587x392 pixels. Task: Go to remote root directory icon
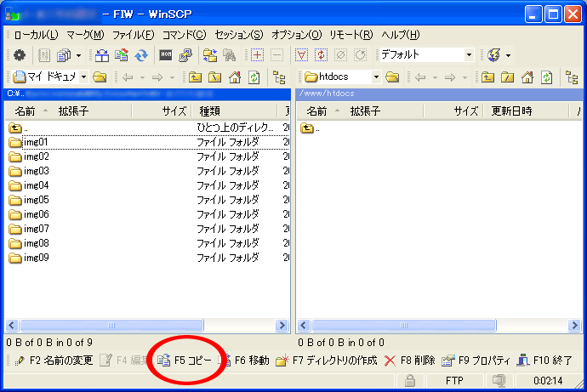[x=507, y=77]
